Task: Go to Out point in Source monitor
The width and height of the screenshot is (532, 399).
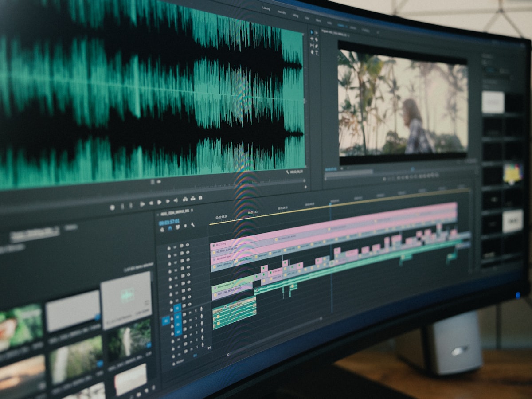Action: (x=176, y=200)
